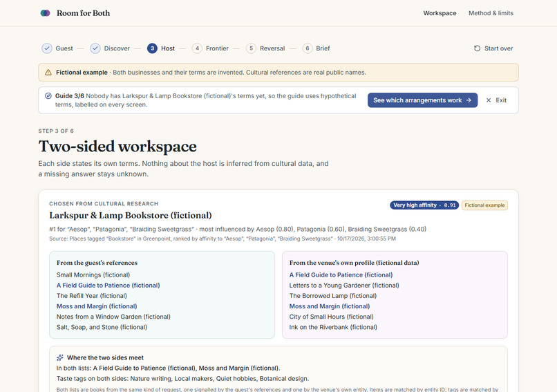Click the Room for Both logo icon
The image size is (557, 392).
pos(45,13)
